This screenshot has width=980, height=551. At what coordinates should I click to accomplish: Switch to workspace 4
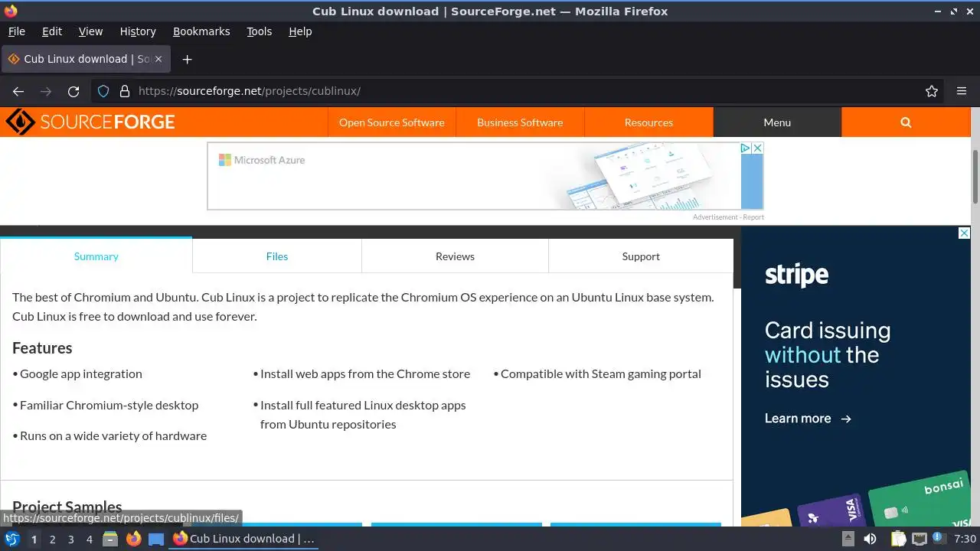[89, 539]
